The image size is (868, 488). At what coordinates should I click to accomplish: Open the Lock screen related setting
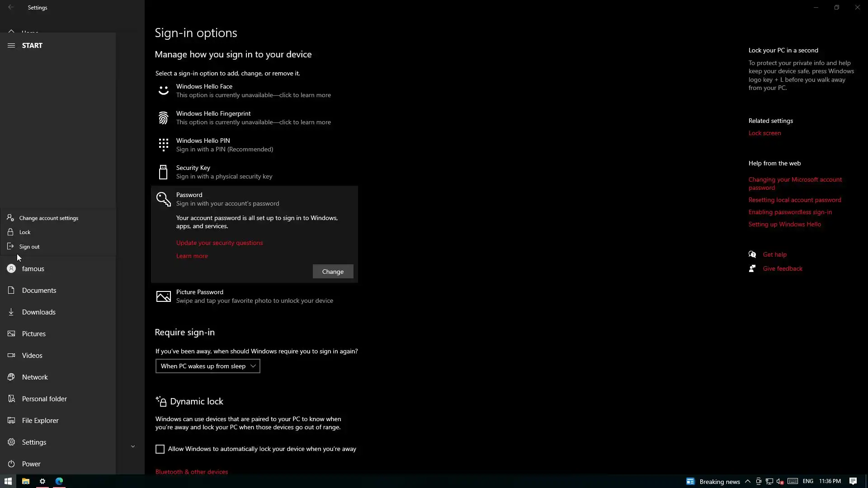pyautogui.click(x=764, y=133)
